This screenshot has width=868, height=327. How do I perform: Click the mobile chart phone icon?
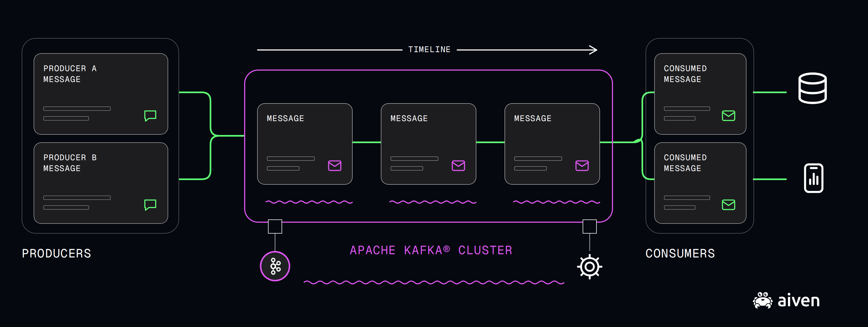[813, 178]
